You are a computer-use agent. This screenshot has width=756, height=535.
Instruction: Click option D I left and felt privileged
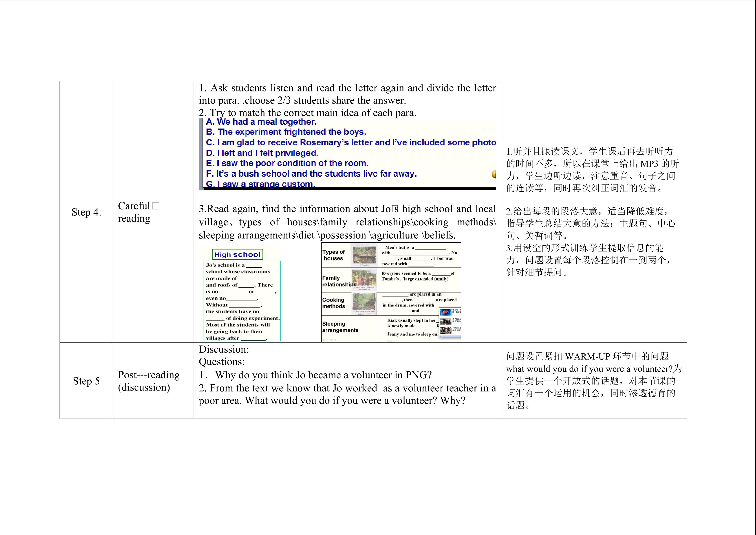pos(262,153)
